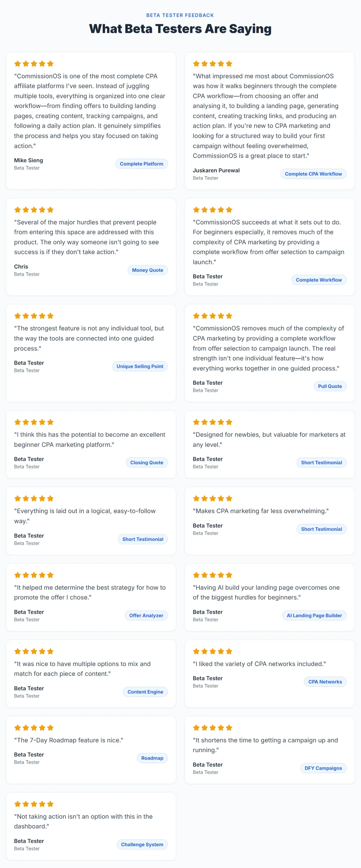Click the Complete Platform tag badge
The image size is (361, 868).
(141, 164)
